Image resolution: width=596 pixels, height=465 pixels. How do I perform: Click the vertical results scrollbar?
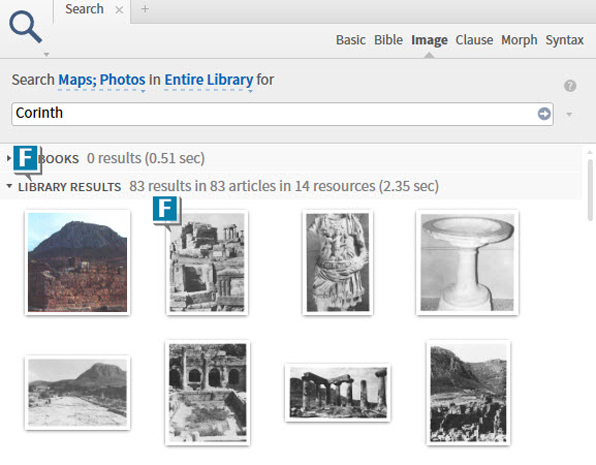tap(590, 190)
